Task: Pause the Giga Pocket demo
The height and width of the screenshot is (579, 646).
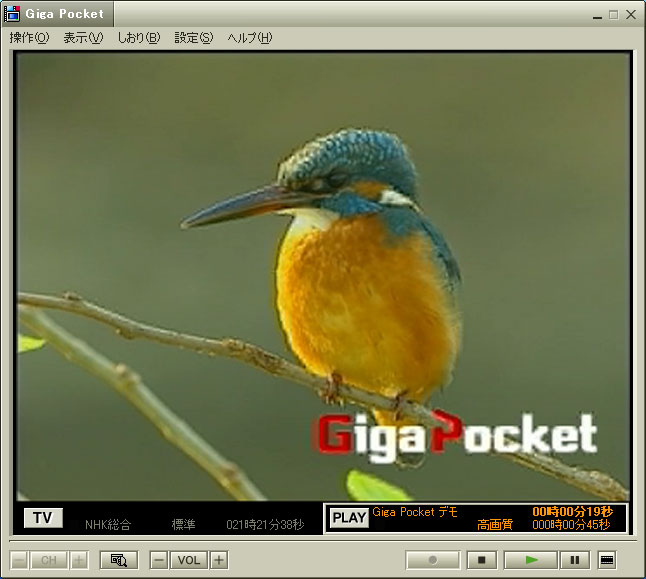Action: [x=574, y=560]
